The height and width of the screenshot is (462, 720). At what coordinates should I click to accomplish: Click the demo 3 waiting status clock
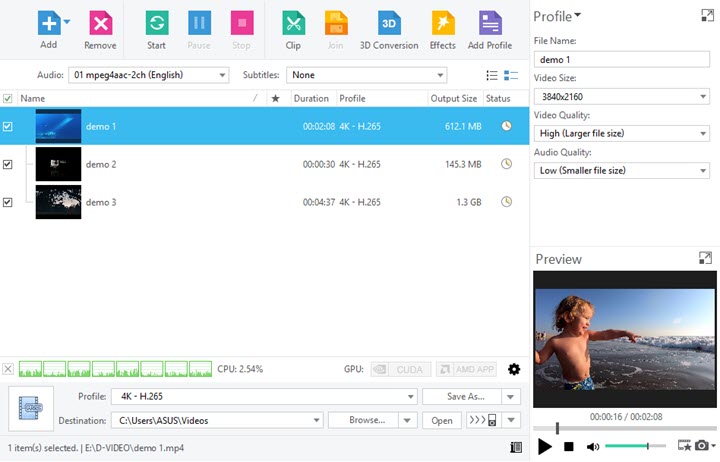pyautogui.click(x=506, y=202)
